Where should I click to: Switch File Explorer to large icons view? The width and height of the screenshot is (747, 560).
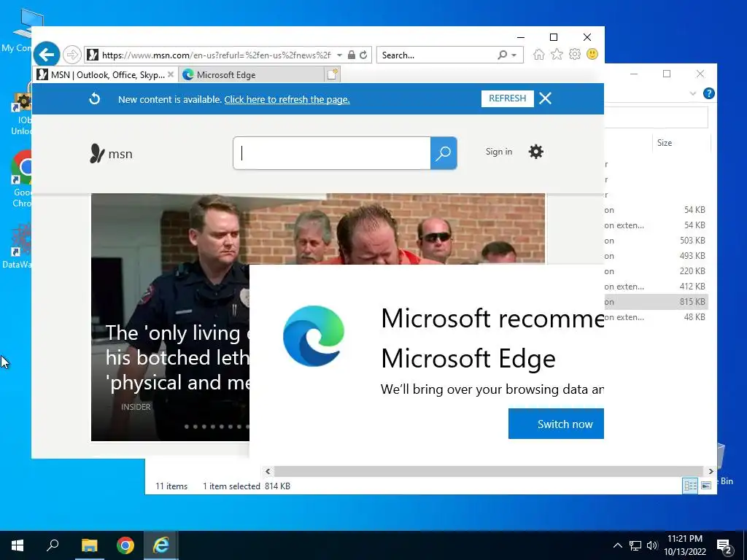click(706, 485)
